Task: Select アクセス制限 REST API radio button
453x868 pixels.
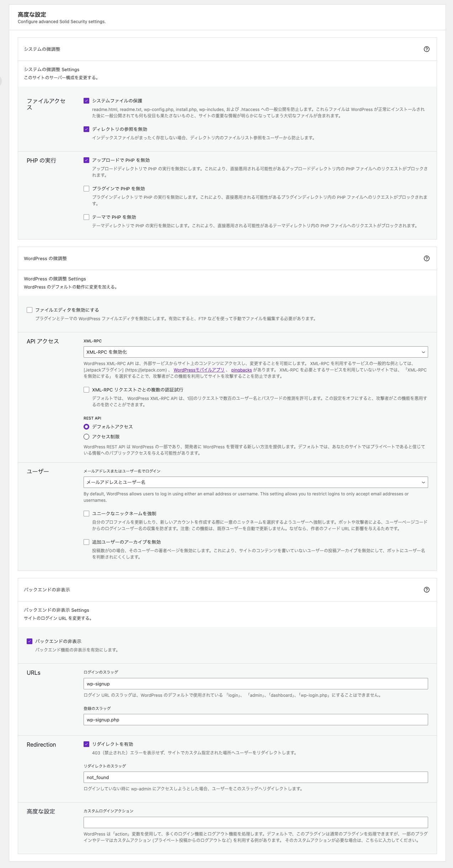Action: point(86,437)
